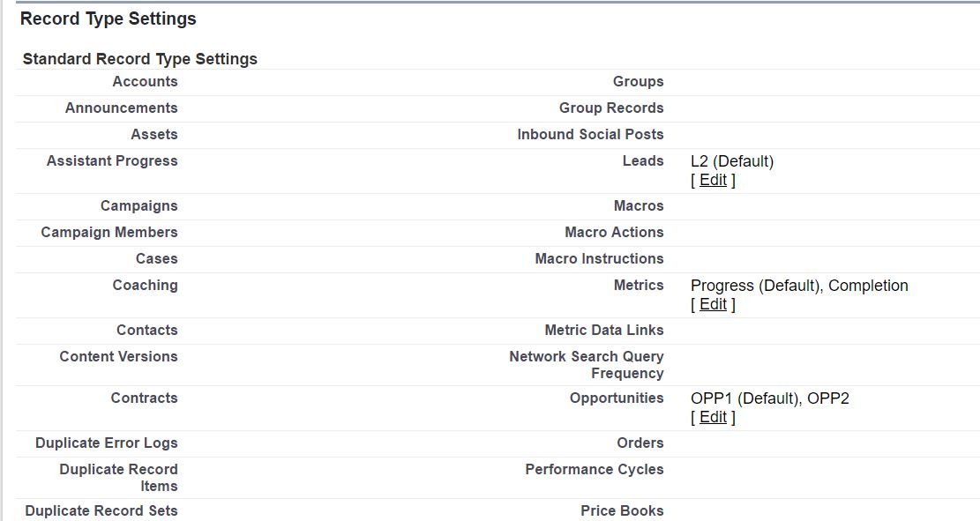This screenshot has height=521, width=980.
Task: Select the Standard Record Type Settings subheading
Action: tap(140, 59)
